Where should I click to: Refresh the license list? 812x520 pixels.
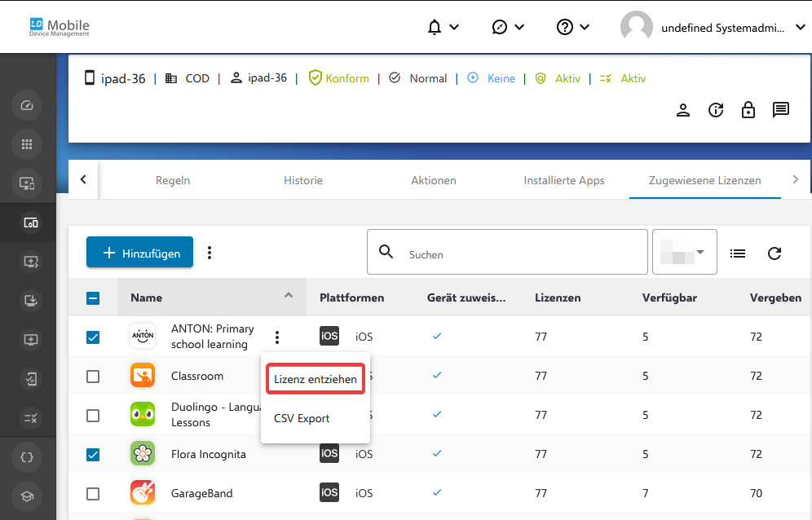(x=774, y=253)
